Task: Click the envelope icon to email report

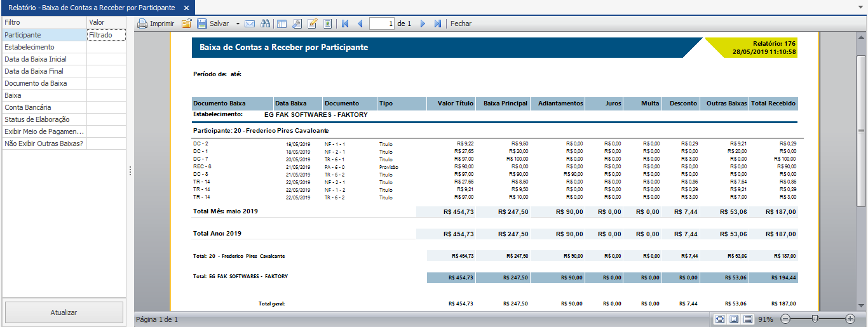Action: tap(250, 23)
